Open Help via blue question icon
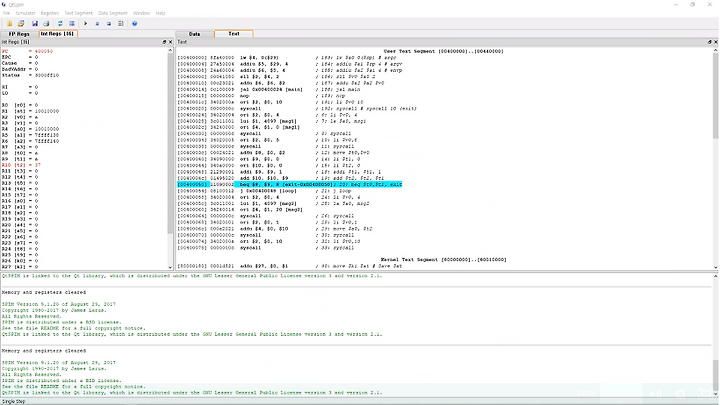This screenshot has width=720, height=405. click(x=135, y=23)
